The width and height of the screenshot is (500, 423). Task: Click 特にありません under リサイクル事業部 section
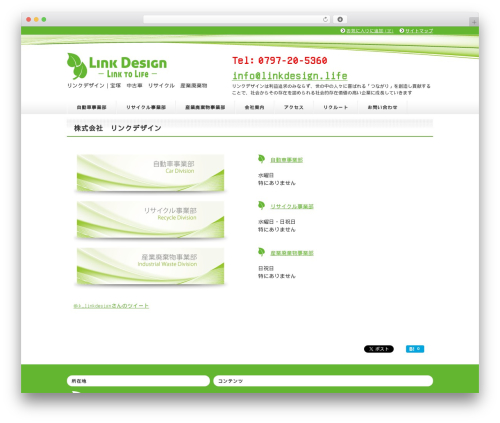click(277, 230)
